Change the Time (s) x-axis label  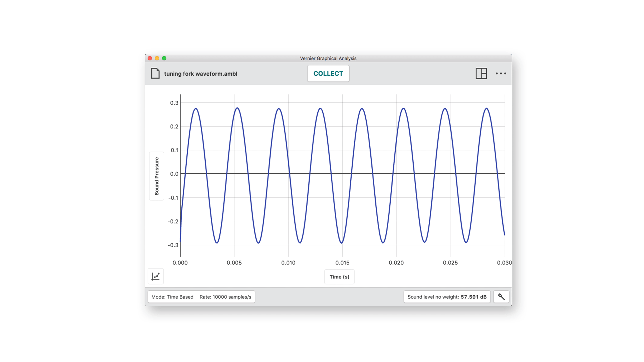pyautogui.click(x=339, y=277)
